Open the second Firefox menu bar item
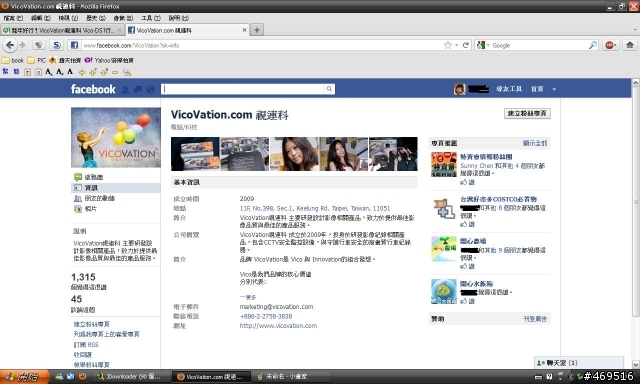The width and height of the screenshot is (640, 384). 40,18
